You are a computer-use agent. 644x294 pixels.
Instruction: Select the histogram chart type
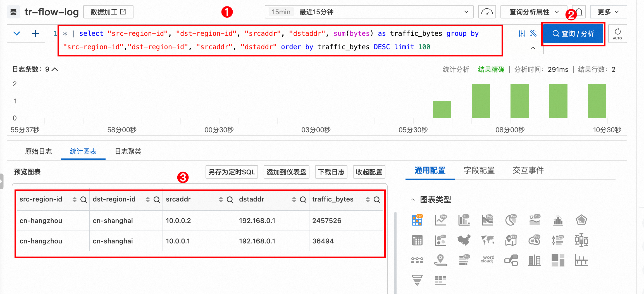click(x=558, y=220)
